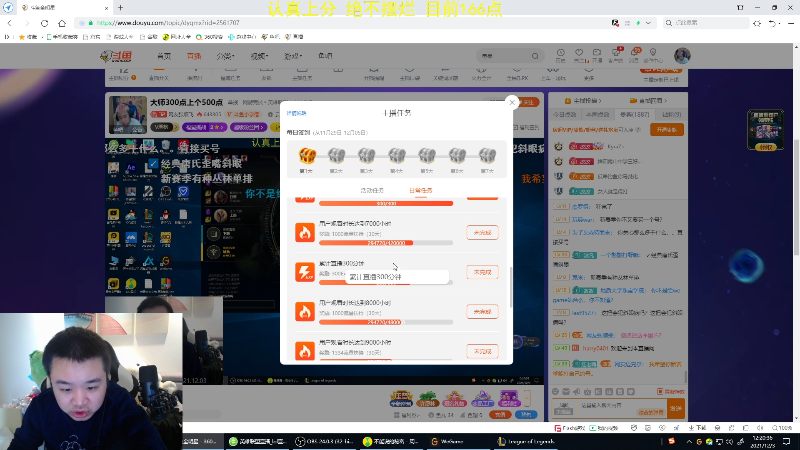This screenshot has width=800, height=450.
Task: Claim the golden day 1 sign-in chest
Action: (307, 156)
